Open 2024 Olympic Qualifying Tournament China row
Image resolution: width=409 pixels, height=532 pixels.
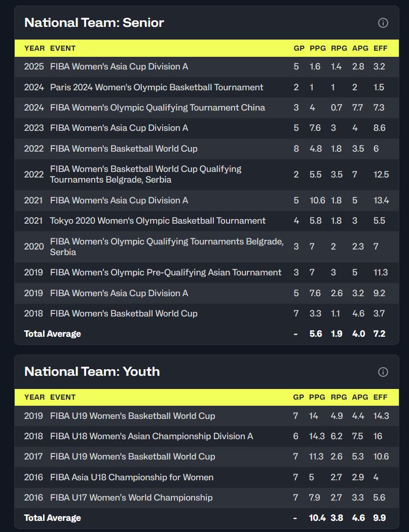157,108
